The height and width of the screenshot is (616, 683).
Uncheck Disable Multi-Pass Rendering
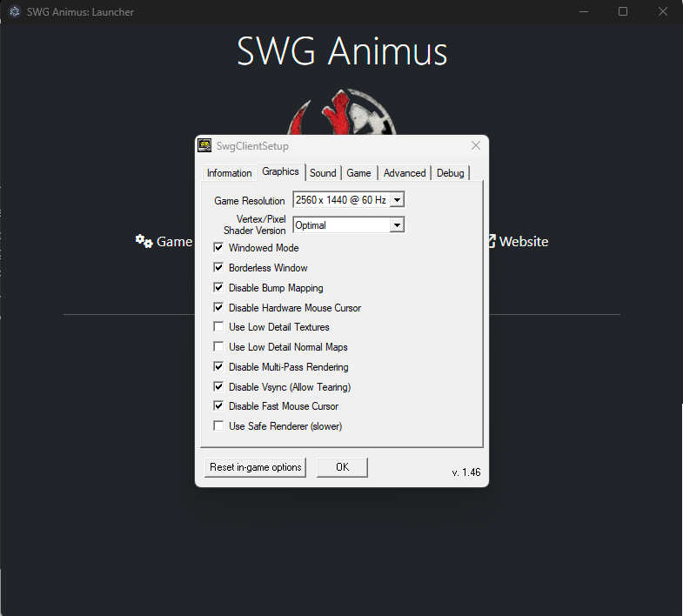click(218, 367)
